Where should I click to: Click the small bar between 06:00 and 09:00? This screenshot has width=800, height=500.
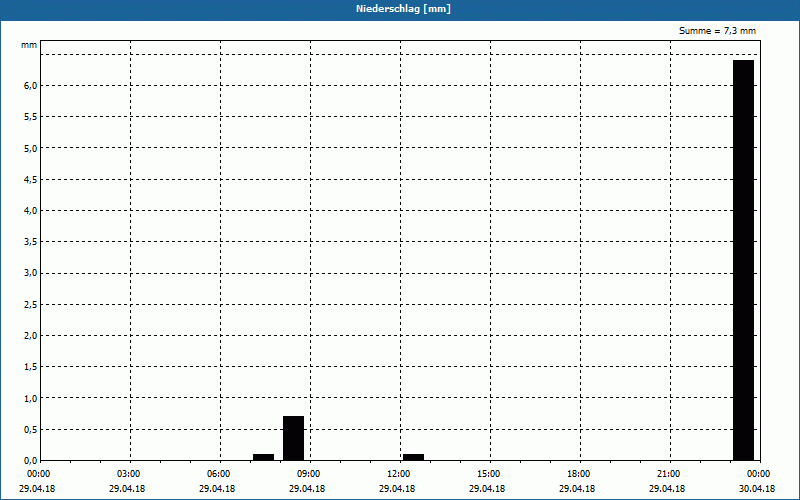(263, 457)
